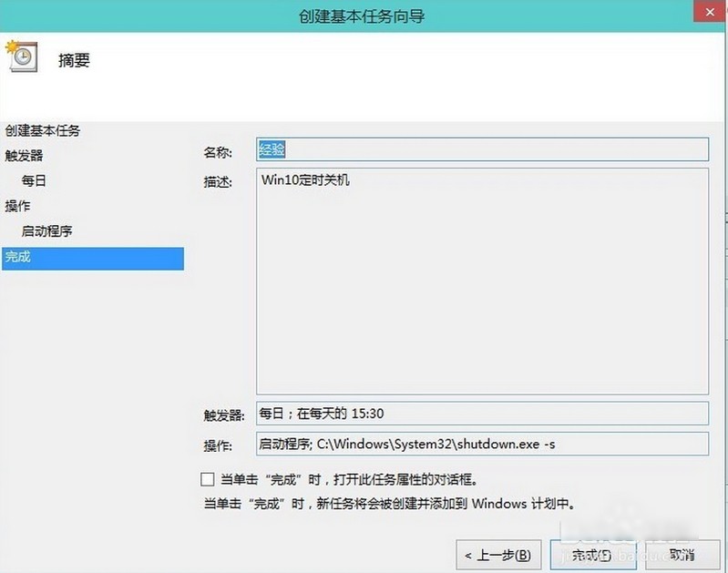Open the 操作 step in sidebar
The height and width of the screenshot is (573, 728).
pyautogui.click(x=17, y=206)
